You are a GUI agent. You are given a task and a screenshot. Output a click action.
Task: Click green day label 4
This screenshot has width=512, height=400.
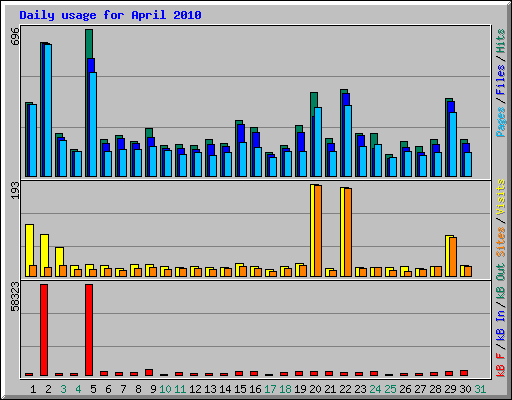[78, 389]
